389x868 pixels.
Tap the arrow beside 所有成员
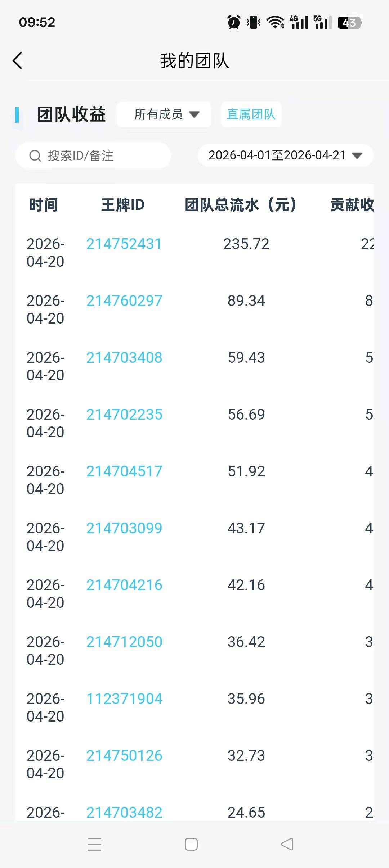194,115
